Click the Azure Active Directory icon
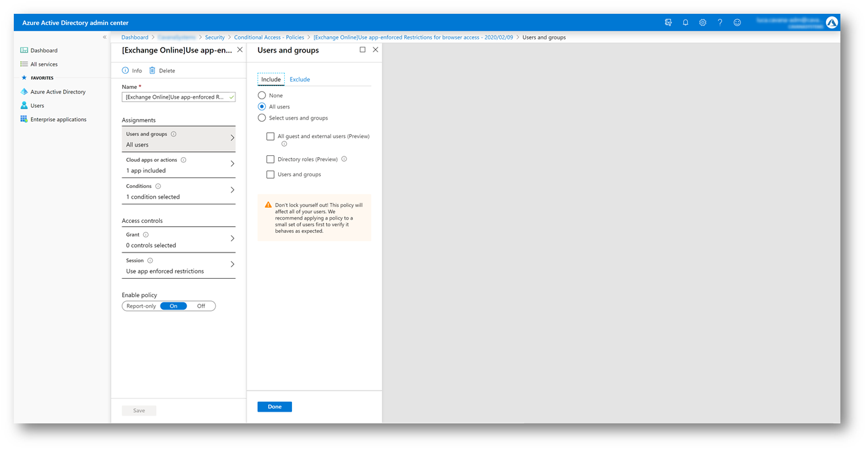Viewport: 868px width, 451px height. point(24,92)
